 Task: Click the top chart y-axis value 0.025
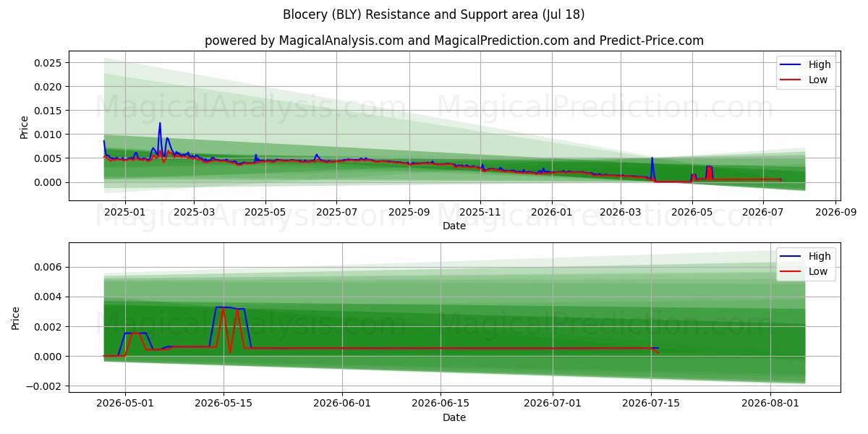[x=48, y=63]
